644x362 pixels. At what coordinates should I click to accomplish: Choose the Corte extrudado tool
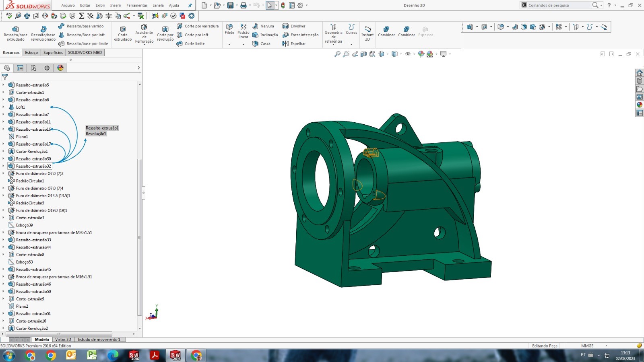click(x=123, y=33)
